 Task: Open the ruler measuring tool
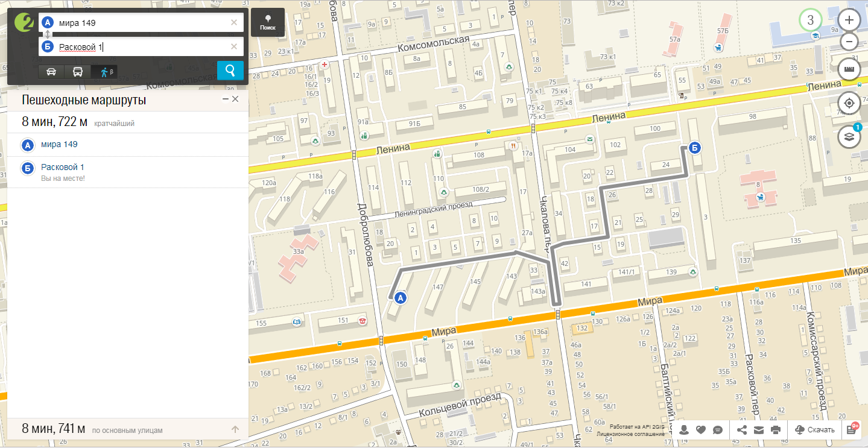point(849,69)
